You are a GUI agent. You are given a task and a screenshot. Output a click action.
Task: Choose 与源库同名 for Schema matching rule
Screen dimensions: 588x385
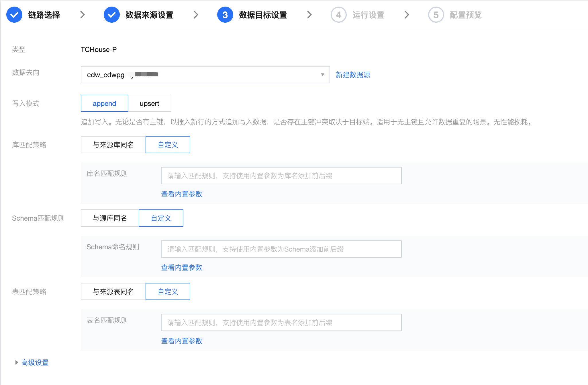pos(110,218)
